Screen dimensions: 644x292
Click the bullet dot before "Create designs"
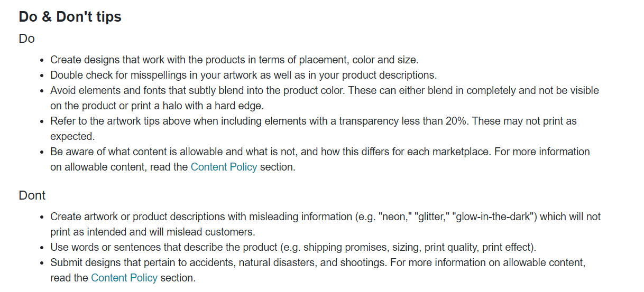pyautogui.click(x=42, y=60)
